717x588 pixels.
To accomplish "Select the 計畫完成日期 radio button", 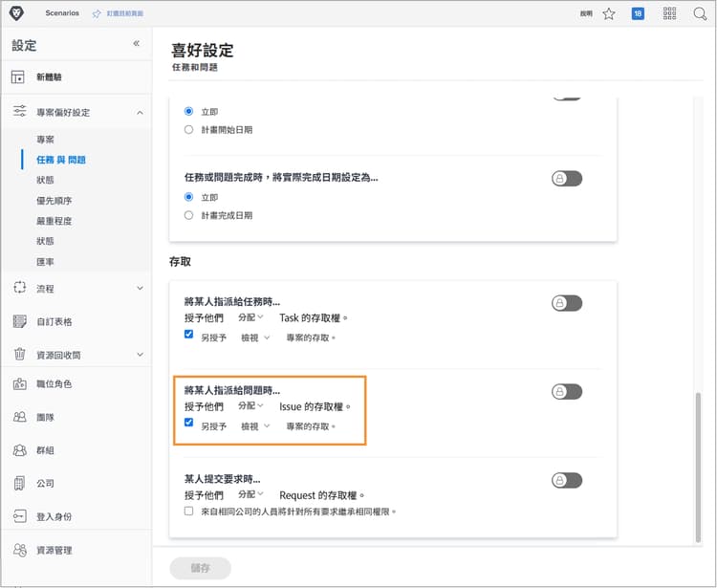I will pos(188,215).
